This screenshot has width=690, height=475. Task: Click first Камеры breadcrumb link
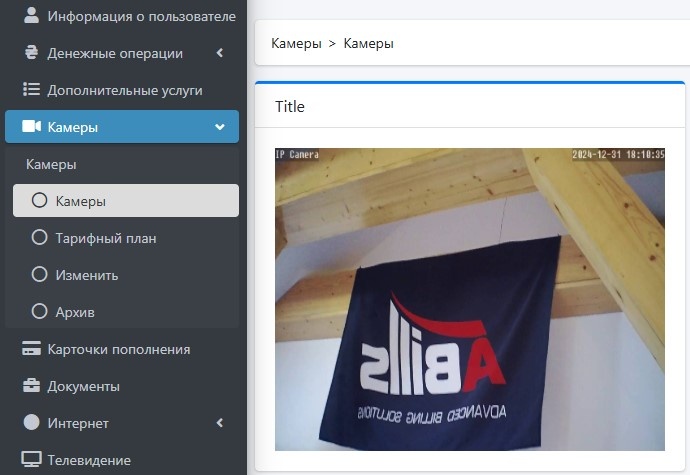pyautogui.click(x=296, y=43)
